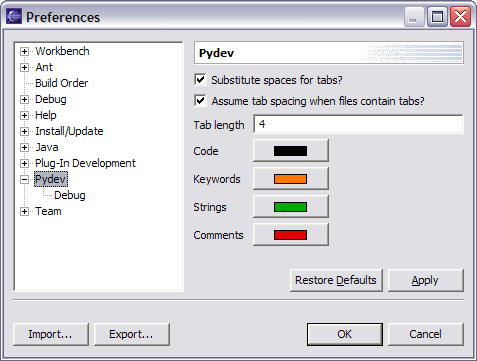477x361 pixels.
Task: Open the Import... preferences dialog
Action: 51,334
